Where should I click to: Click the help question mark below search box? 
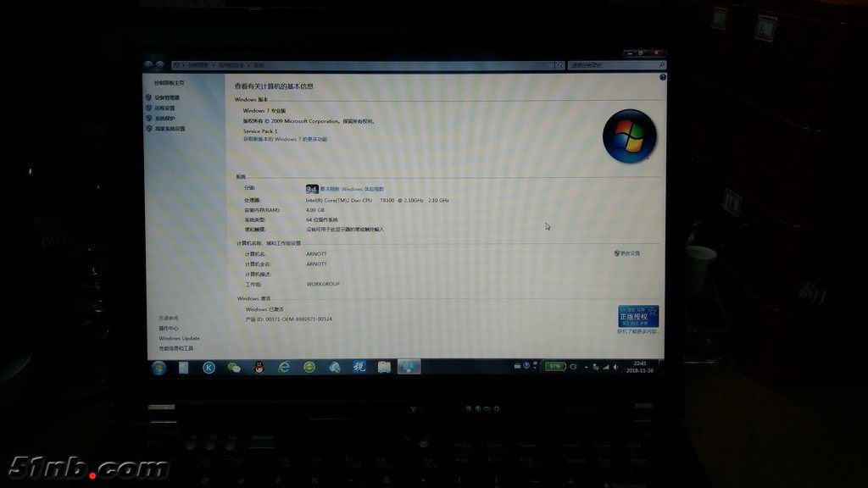[663, 77]
